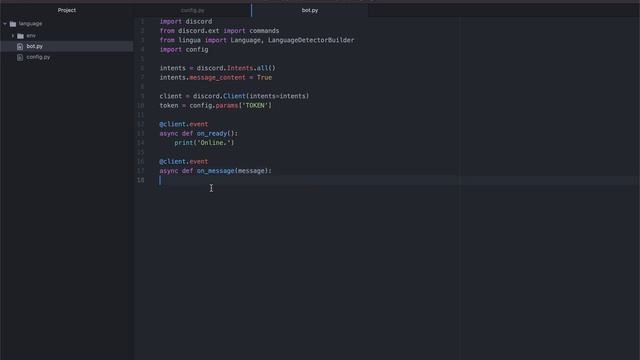This screenshot has height=360, width=640.
Task: Click the '(message)' parameter text
Action: (251, 171)
